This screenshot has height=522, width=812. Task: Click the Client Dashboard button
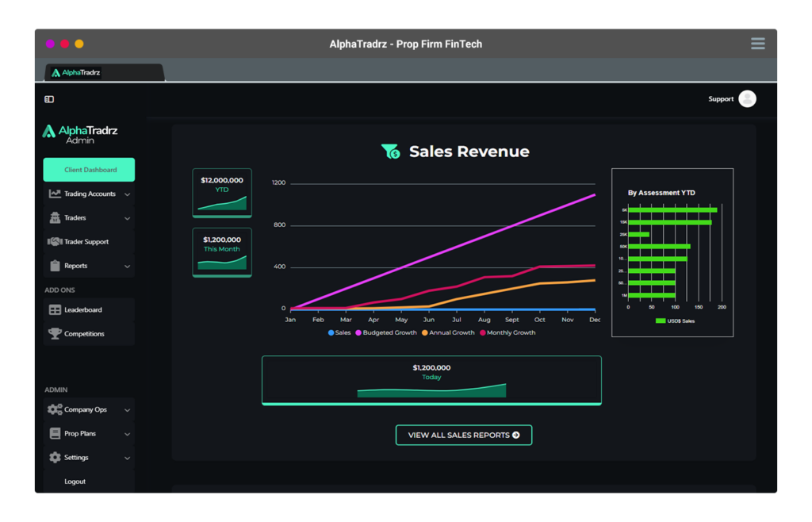point(89,170)
